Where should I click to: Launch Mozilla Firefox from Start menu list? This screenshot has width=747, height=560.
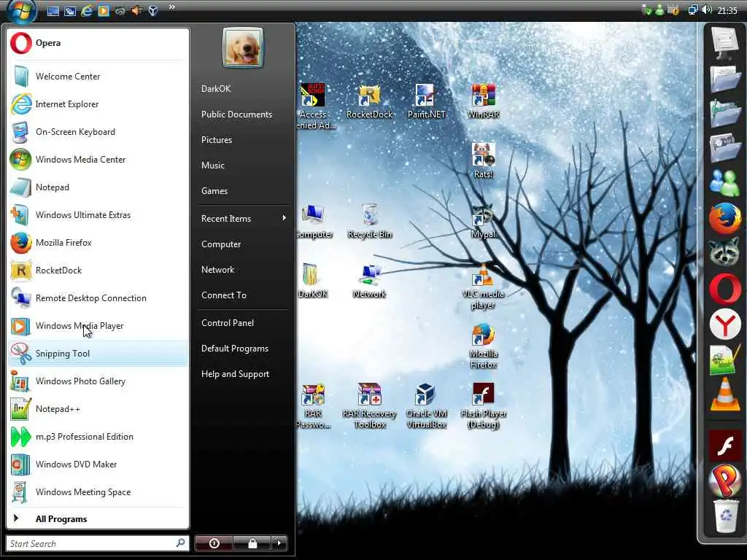pyautogui.click(x=98, y=242)
